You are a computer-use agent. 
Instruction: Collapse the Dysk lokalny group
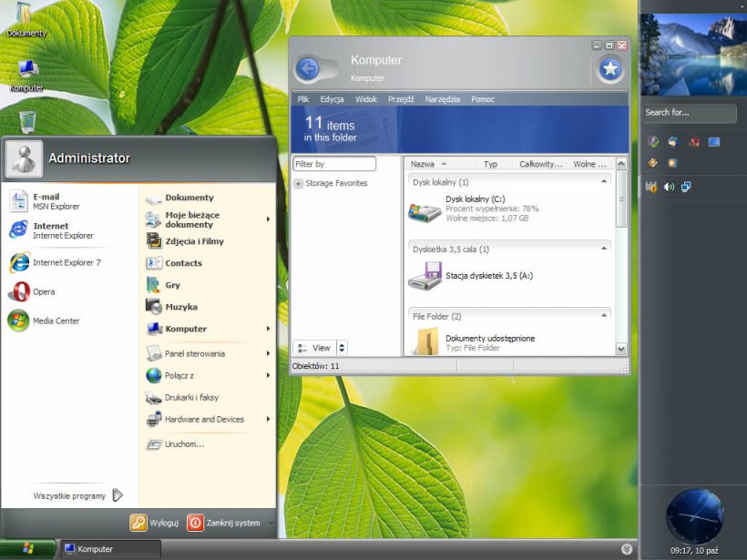point(602,182)
